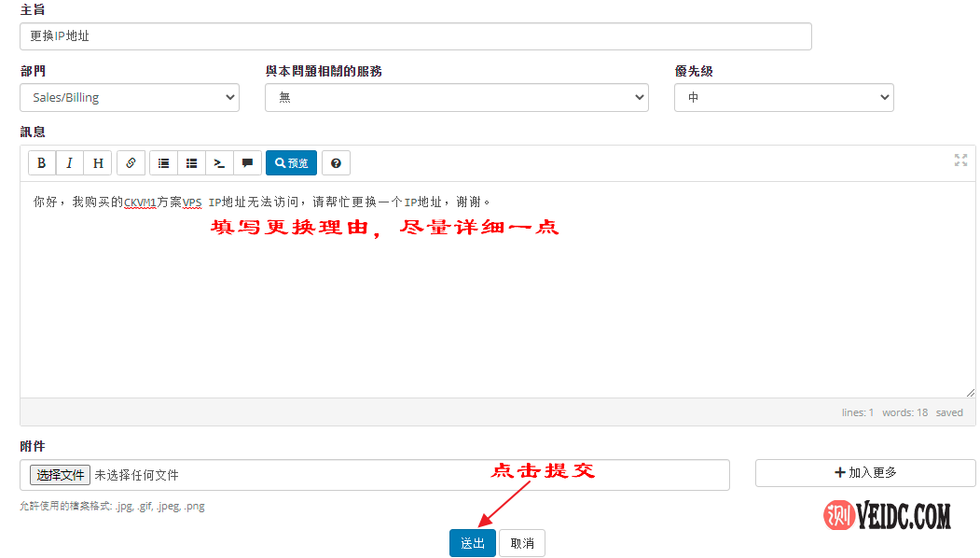The height and width of the screenshot is (558, 980).
Task: Insert quote comment icon
Action: click(247, 163)
